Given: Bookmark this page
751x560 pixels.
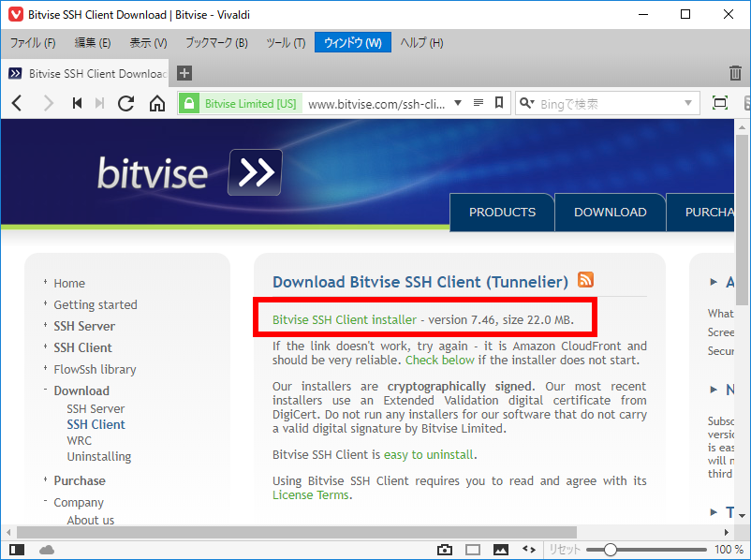Looking at the screenshot, I should [x=499, y=102].
